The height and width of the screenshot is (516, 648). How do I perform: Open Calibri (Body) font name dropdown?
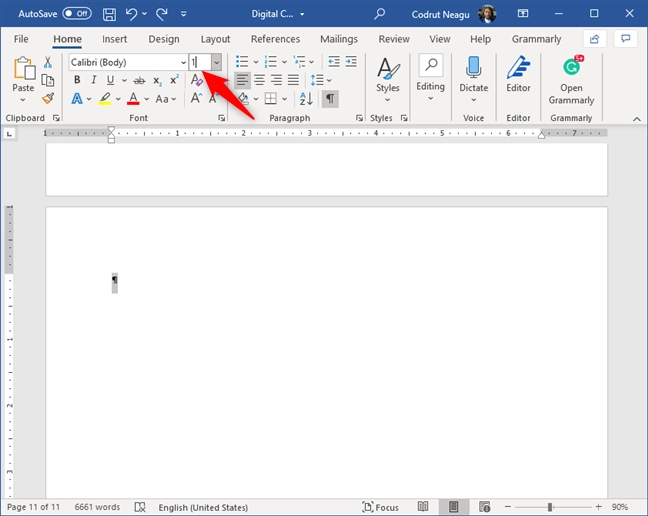click(x=183, y=62)
